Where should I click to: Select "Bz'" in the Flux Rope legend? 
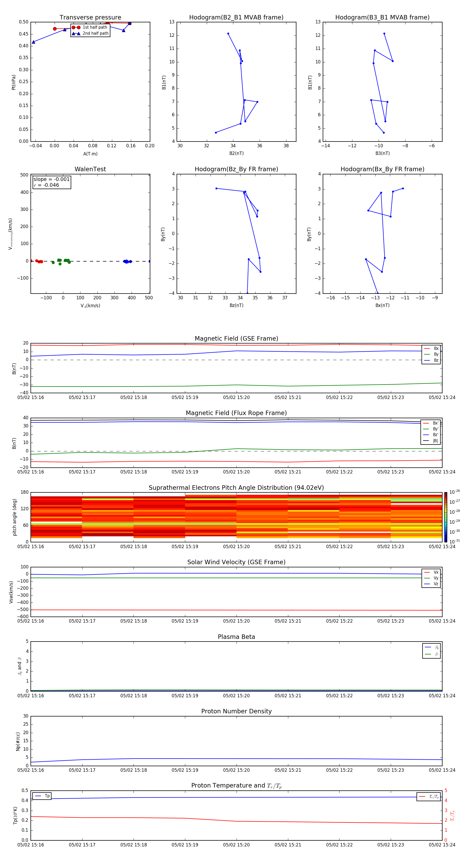[x=431, y=435]
